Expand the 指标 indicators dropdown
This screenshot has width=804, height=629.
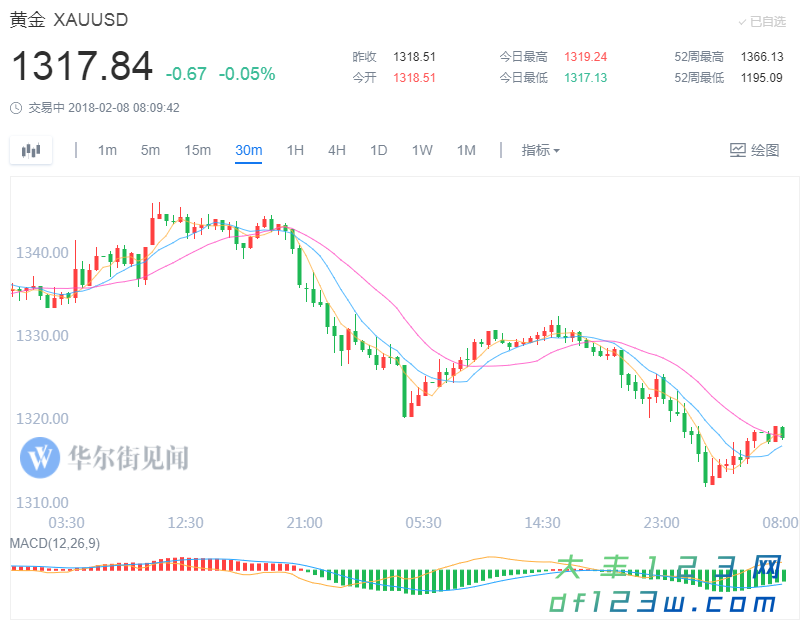540,151
